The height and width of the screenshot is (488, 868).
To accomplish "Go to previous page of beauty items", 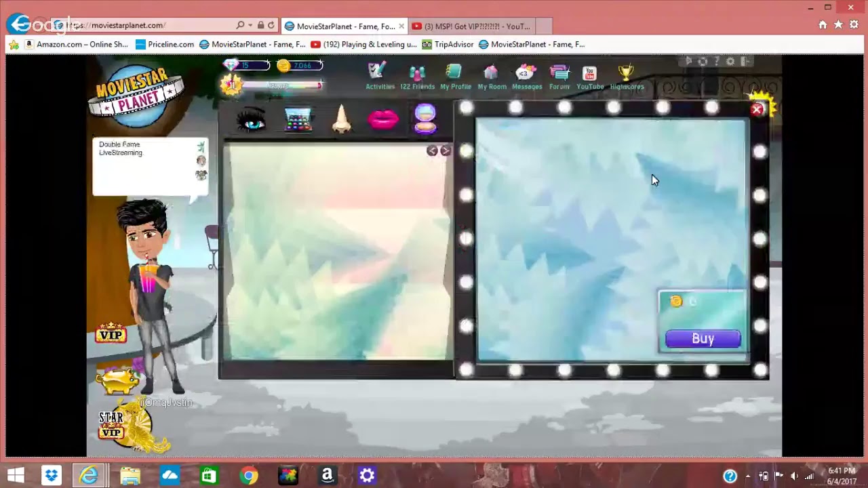I will click(432, 150).
